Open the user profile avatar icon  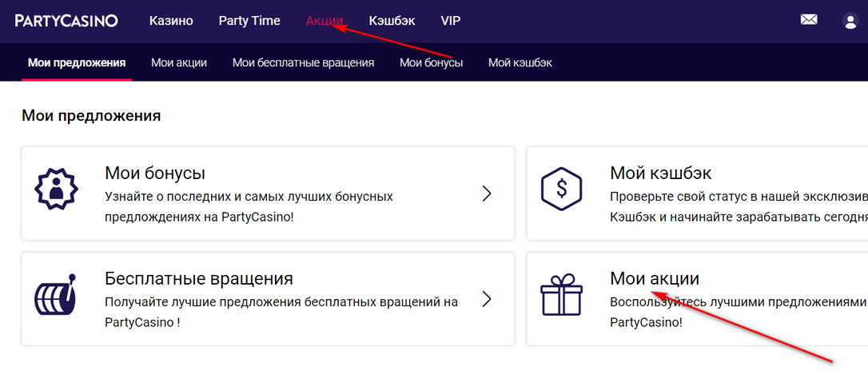[x=850, y=21]
